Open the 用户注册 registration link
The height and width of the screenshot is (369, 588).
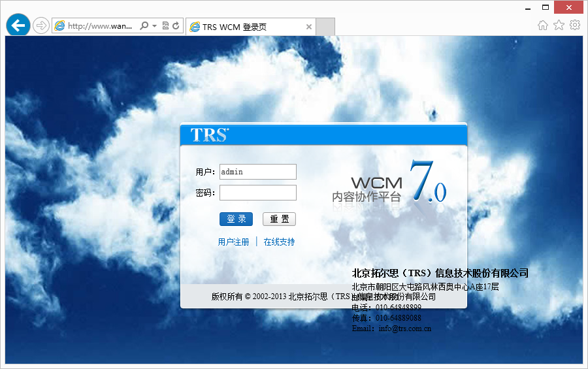234,242
